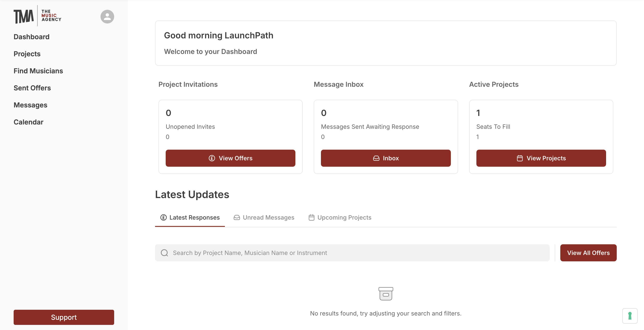Click the green keyhole icon in the bottom-right corner
Viewport: 644px width, 330px height.
point(630,316)
